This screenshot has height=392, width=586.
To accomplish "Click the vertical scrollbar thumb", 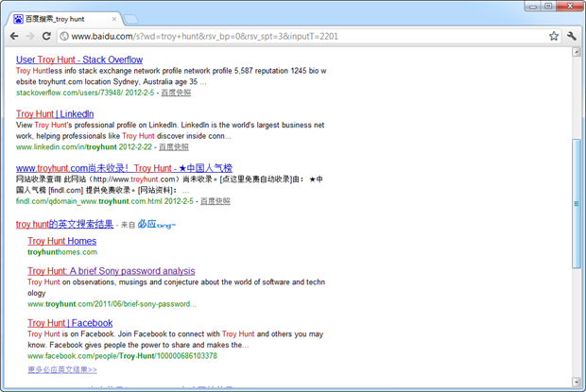I will 577,203.
